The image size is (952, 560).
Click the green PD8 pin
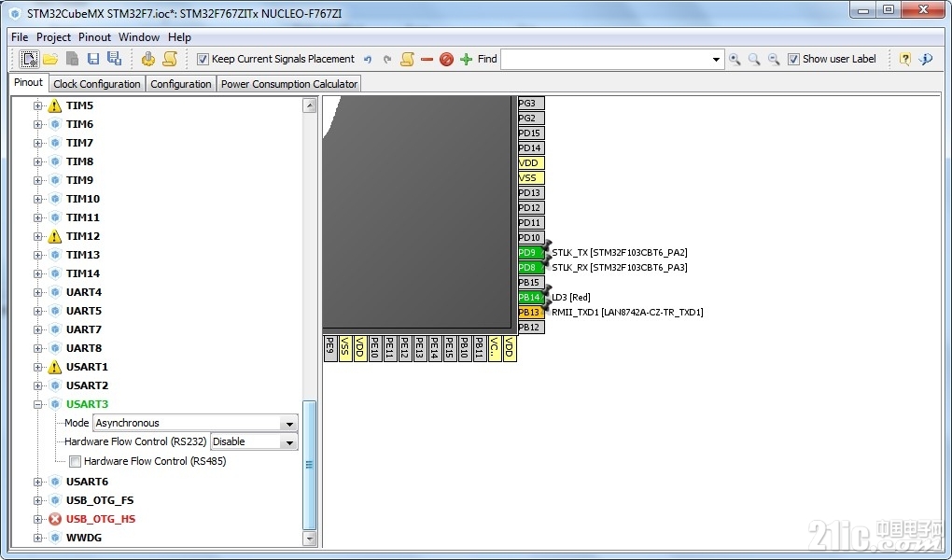pyautogui.click(x=529, y=268)
